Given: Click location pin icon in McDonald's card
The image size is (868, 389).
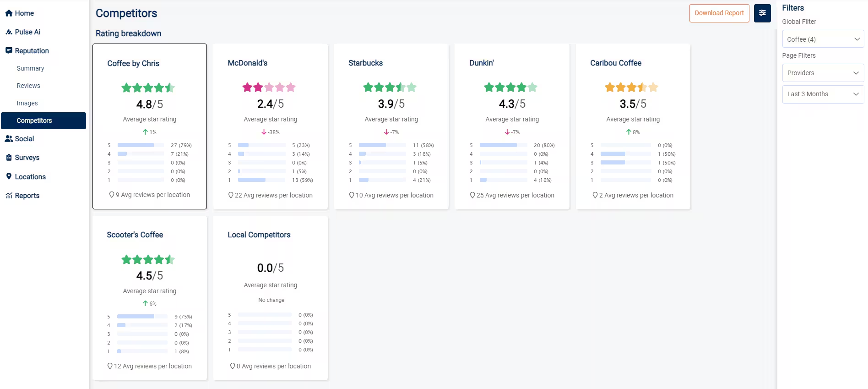Looking at the screenshot, I should pos(231,195).
